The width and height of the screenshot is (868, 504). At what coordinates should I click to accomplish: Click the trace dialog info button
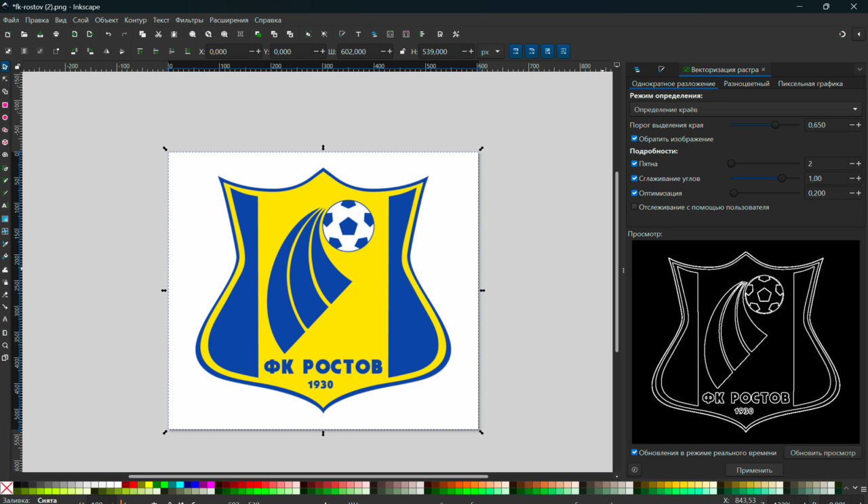click(x=635, y=469)
